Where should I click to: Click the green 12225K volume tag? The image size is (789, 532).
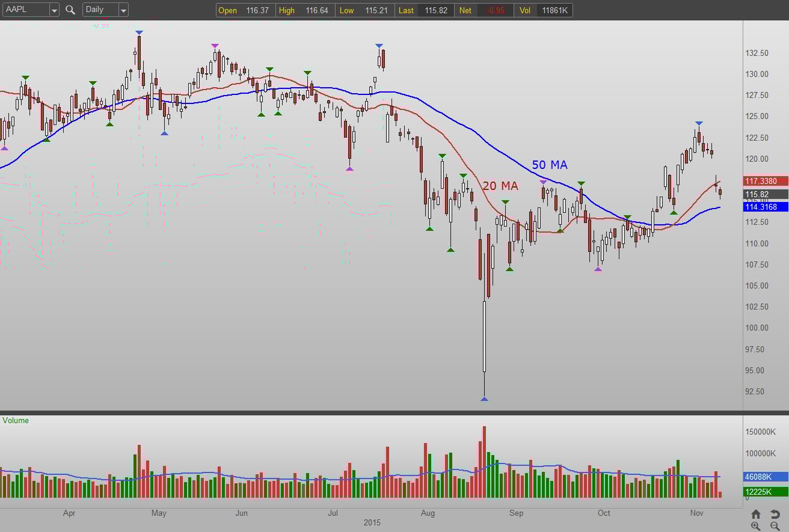[x=766, y=492]
